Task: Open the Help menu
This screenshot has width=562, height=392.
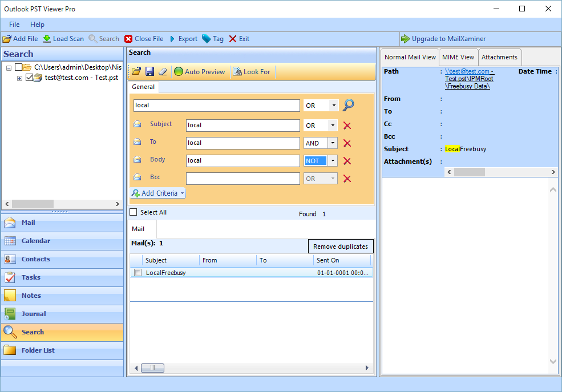Action: coord(37,25)
